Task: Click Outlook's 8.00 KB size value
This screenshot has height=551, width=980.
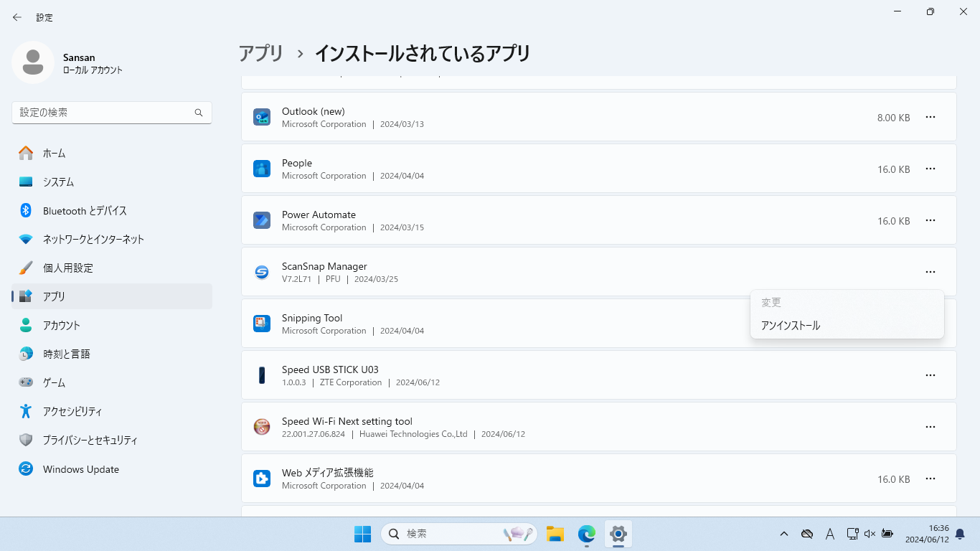Action: (893, 118)
